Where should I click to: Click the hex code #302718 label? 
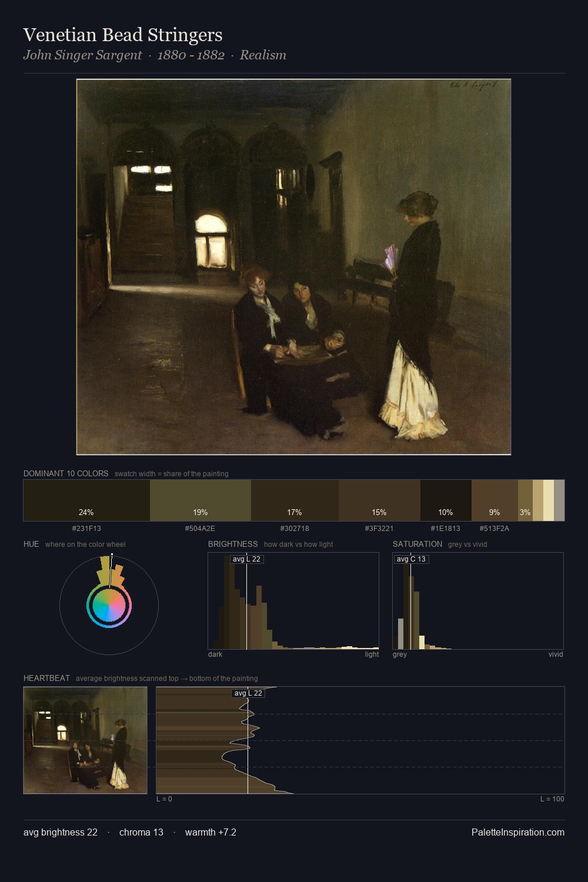click(295, 528)
